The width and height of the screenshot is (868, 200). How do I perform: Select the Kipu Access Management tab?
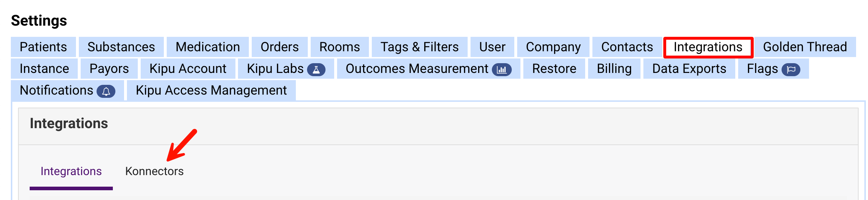click(211, 90)
